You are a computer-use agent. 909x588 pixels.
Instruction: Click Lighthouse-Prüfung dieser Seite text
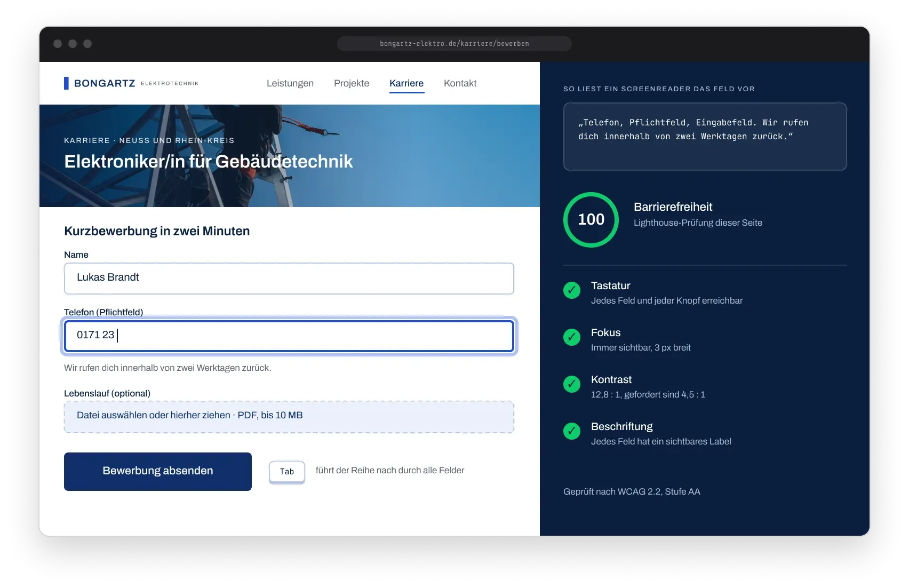(698, 223)
